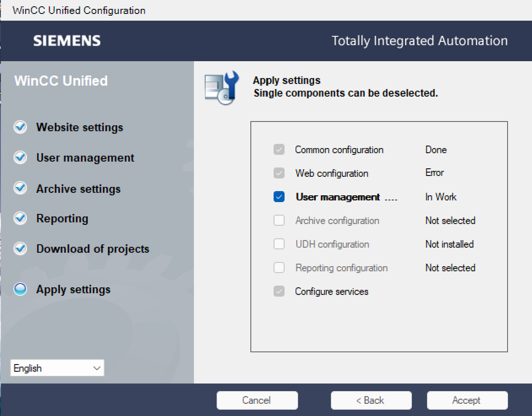Screen dimensions: 532x416
Task: Click the Not installed status text
Action: [x=449, y=244]
